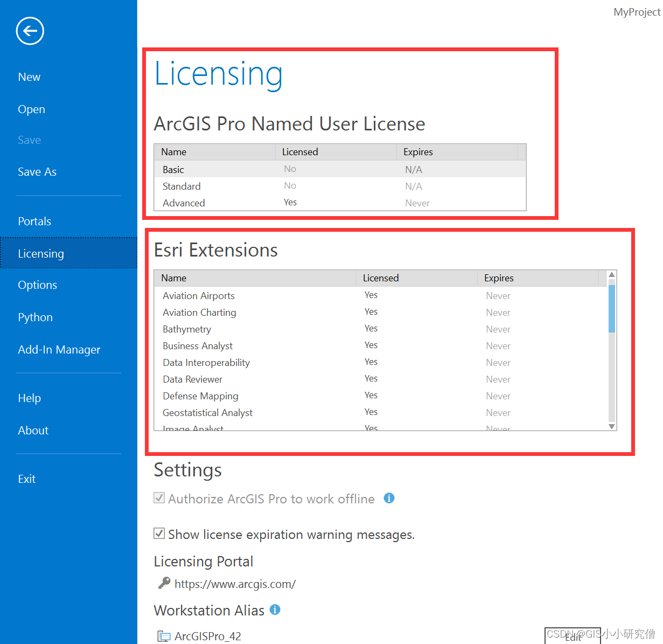Open the Help item
Screen dimensions: 663x644
(x=29, y=398)
